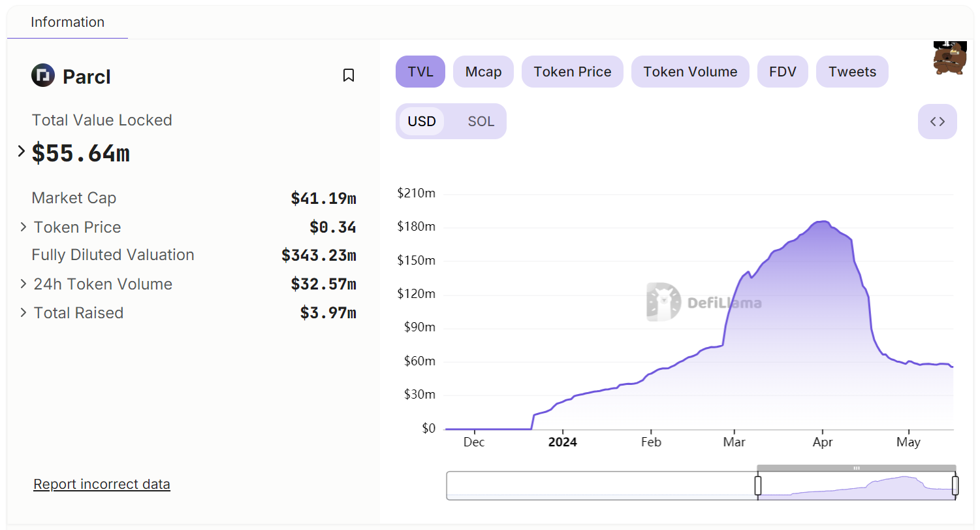This screenshot has width=980, height=530.
Task: Click the $180m label on the y-axis
Action: click(416, 227)
